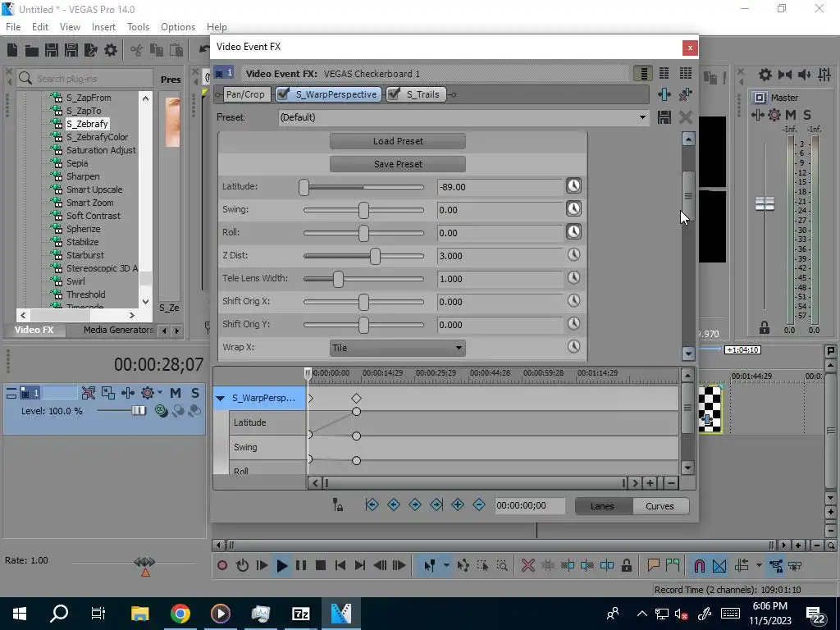Toggle loop playback in the transport bar

point(242,565)
